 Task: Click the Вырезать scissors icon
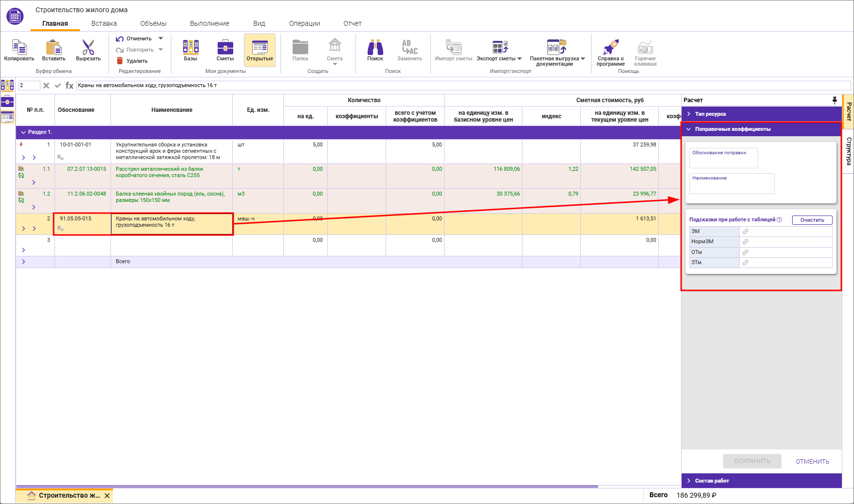click(x=88, y=48)
